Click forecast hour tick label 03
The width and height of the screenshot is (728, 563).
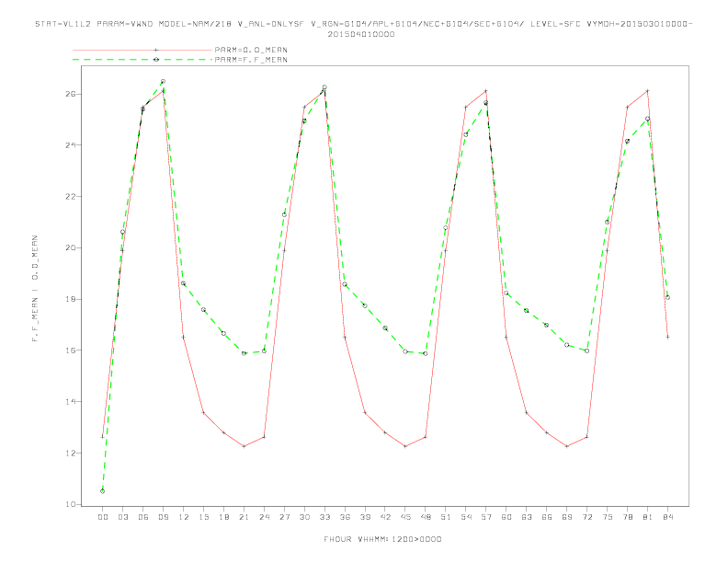coord(122,517)
